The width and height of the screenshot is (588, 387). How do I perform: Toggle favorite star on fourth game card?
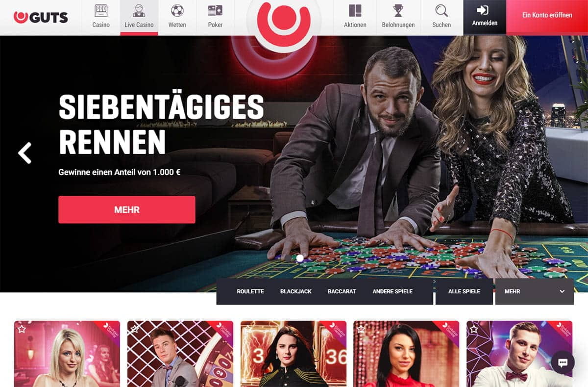click(x=361, y=329)
